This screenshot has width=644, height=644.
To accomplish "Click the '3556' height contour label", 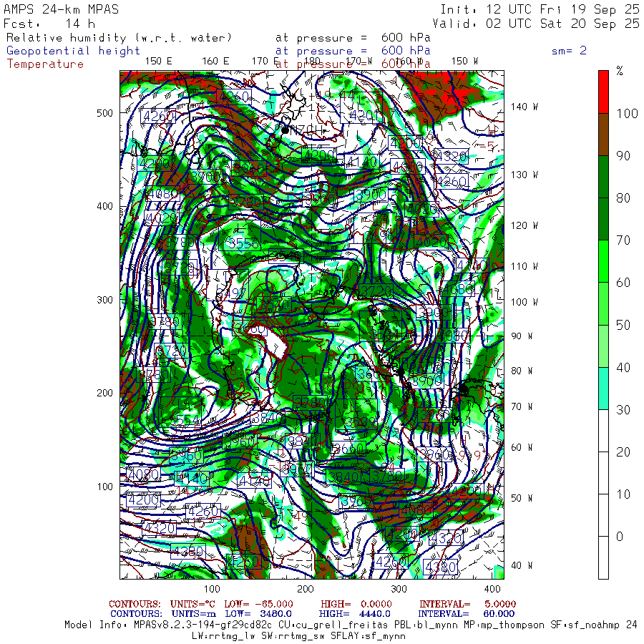I will coord(243,243).
